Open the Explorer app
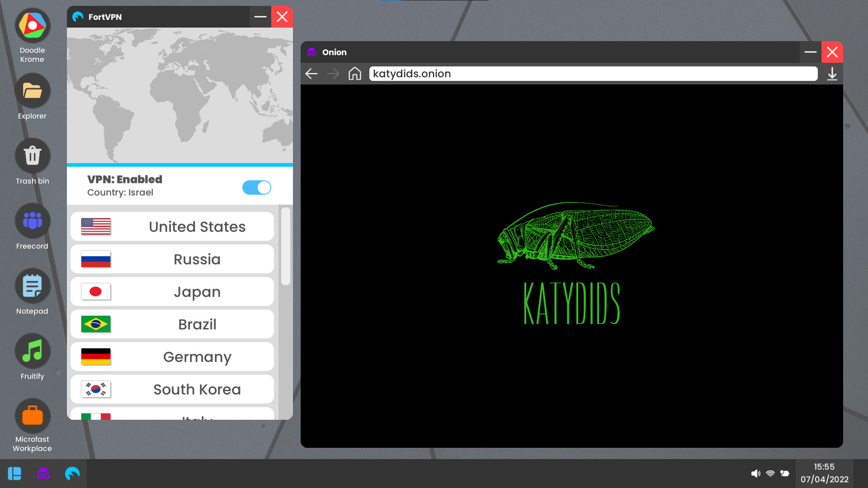Screen dimensions: 868x488 coord(32,90)
